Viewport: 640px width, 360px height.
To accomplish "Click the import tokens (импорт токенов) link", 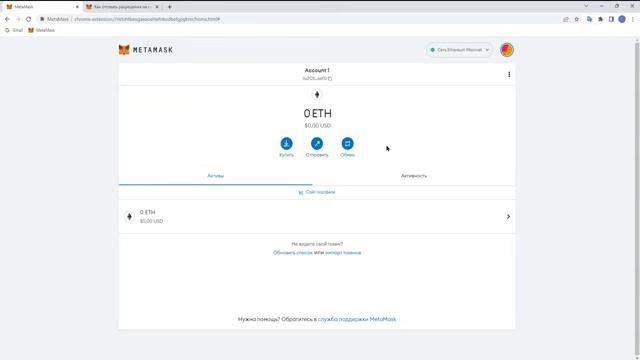I will pos(343,253).
